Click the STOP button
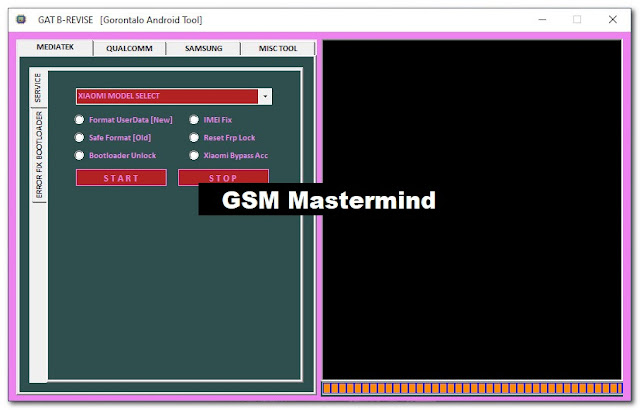640x410 pixels. (x=223, y=177)
